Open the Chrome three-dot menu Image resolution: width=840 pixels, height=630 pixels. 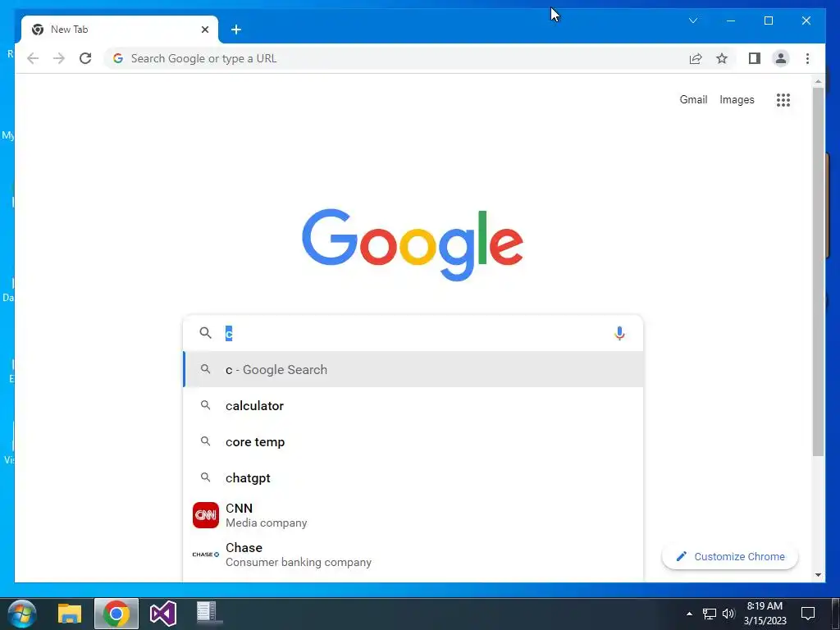click(x=807, y=58)
